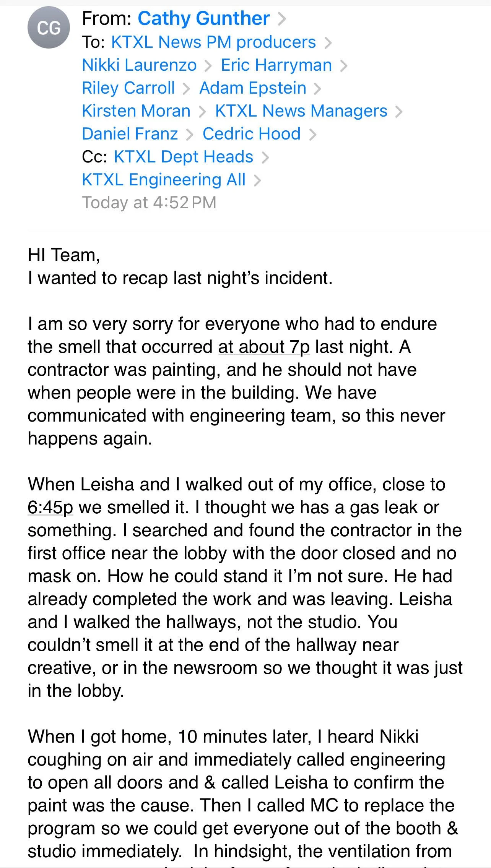The height and width of the screenshot is (868, 491).
Task: Open KTXL Dept Heads Cc group
Action: (184, 157)
